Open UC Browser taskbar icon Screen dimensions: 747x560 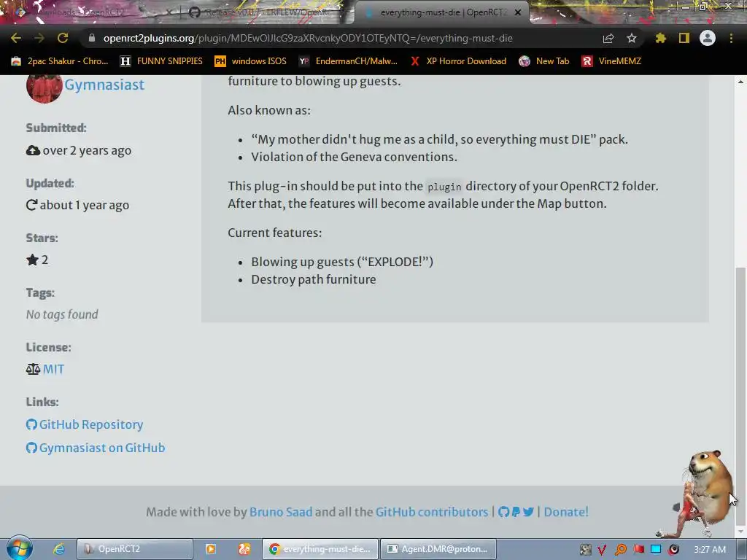(245, 549)
